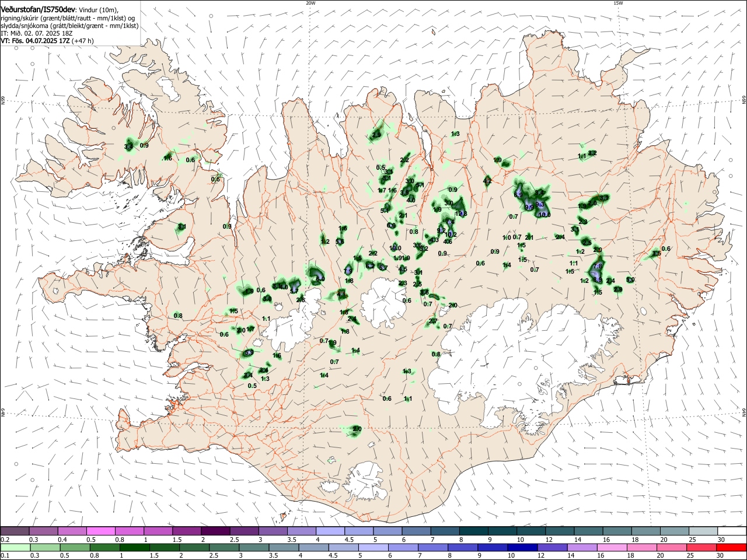Image resolution: width=747 pixels, height=560 pixels.
Task: Click the white legend swatch labeled 30
Action: point(732,531)
